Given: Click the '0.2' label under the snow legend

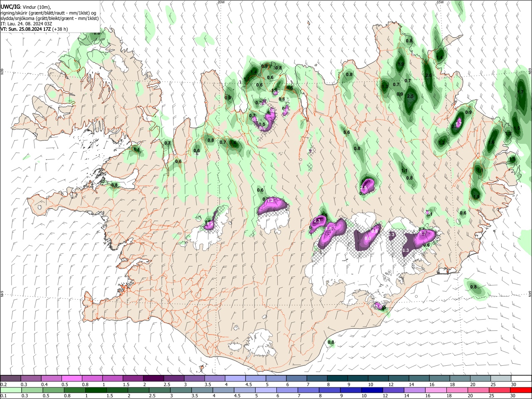Looking at the screenshot, I should (3, 384).
